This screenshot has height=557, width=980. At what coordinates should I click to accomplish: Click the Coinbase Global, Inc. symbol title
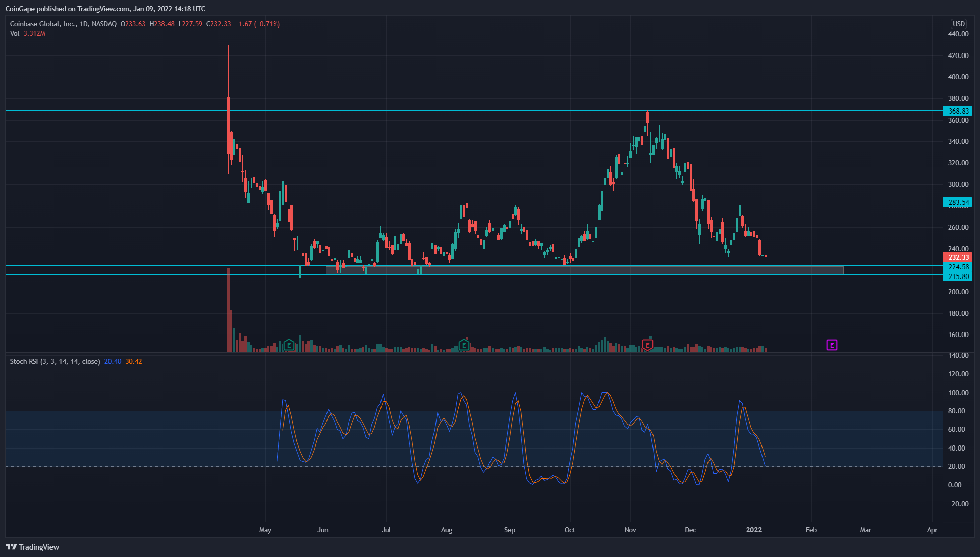[43, 24]
